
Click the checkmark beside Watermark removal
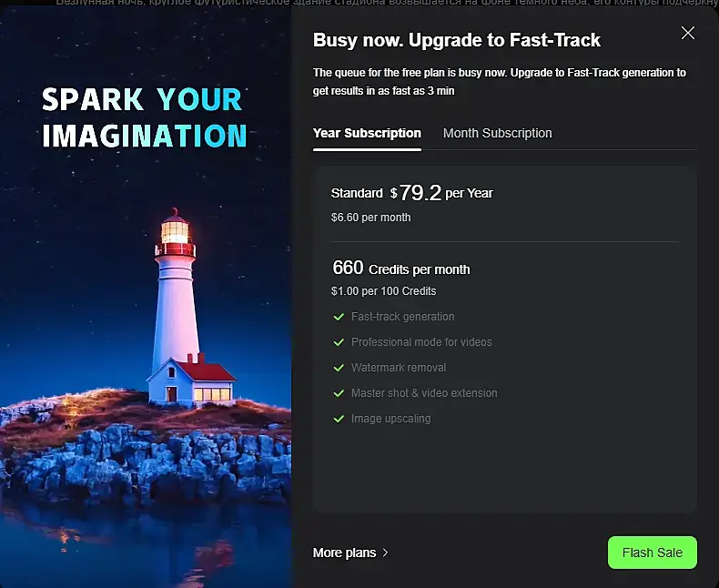tap(339, 368)
